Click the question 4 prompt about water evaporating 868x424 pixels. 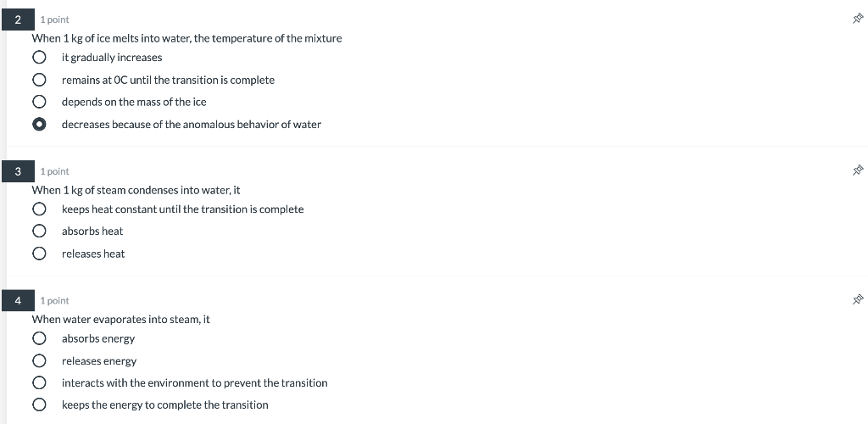click(x=120, y=320)
